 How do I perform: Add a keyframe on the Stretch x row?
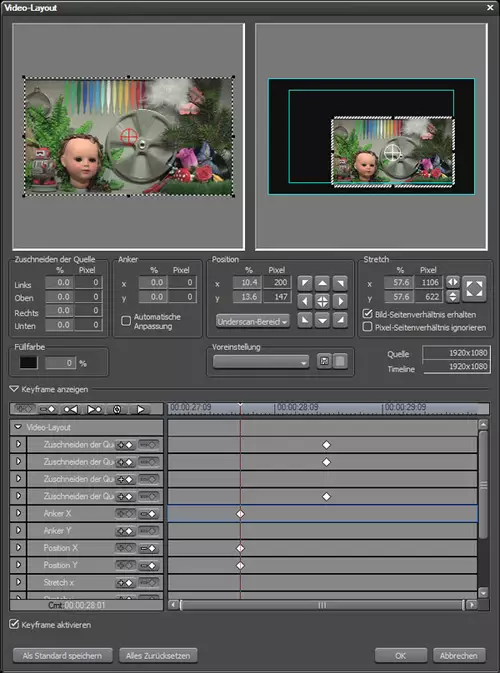(x=125, y=582)
